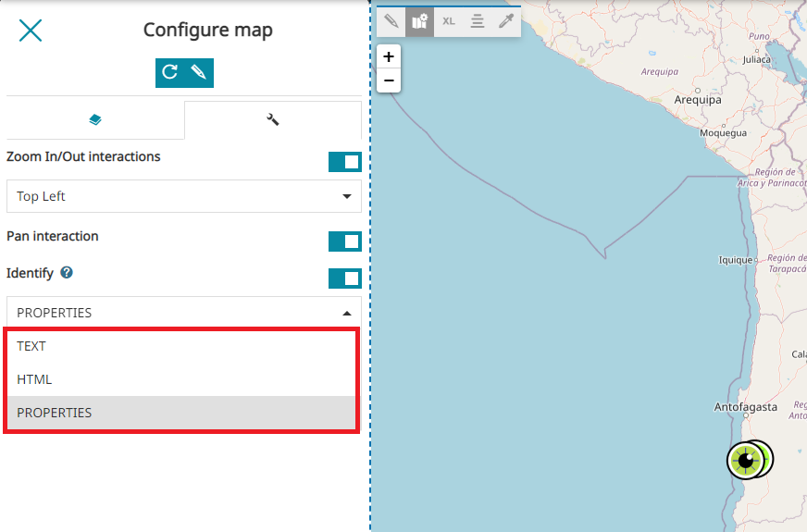Click the XL size toolbar button

449,21
